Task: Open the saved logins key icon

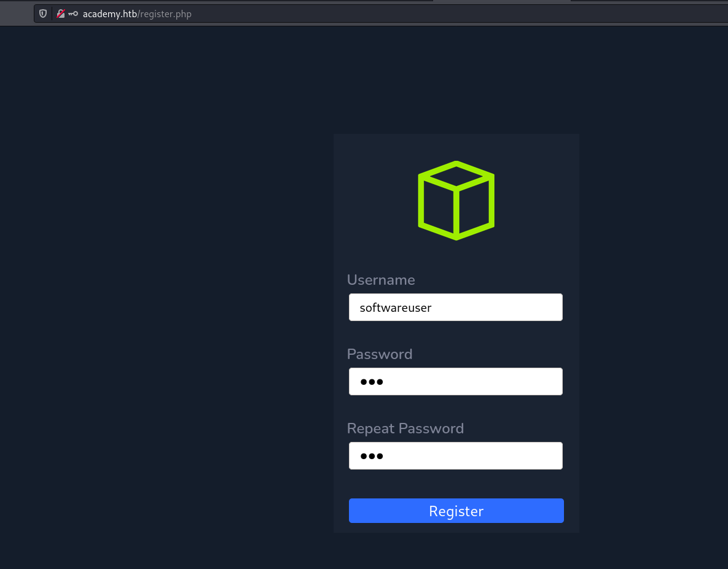Action: click(73, 14)
